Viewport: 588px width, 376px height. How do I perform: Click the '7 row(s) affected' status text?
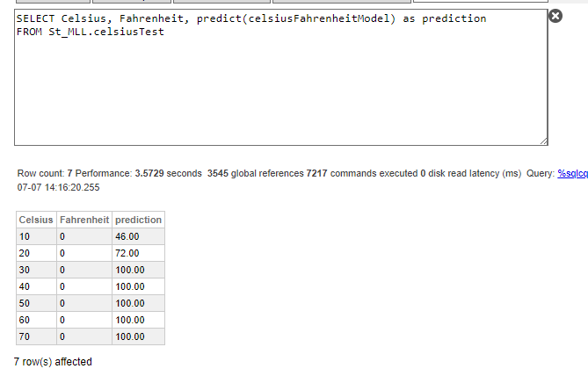(53, 362)
